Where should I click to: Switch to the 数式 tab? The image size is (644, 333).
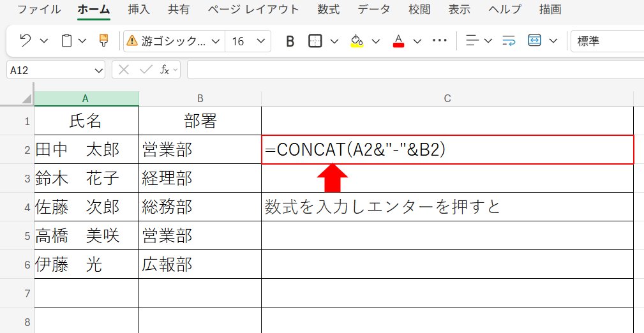[x=328, y=10]
